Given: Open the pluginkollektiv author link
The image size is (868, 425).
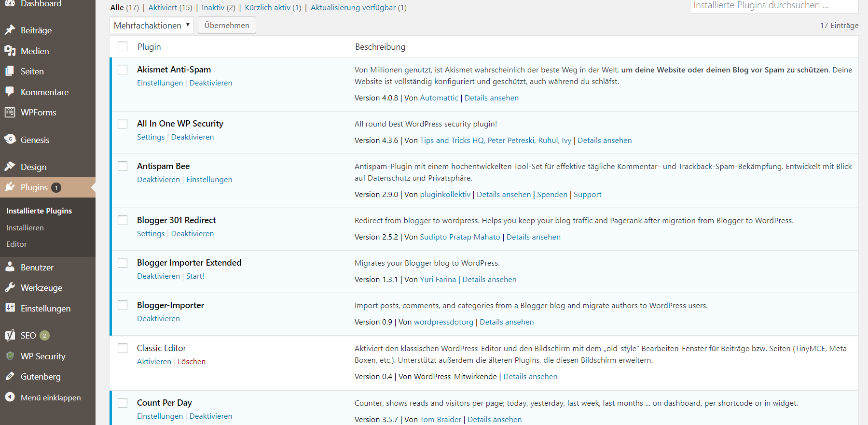Looking at the screenshot, I should pos(445,194).
